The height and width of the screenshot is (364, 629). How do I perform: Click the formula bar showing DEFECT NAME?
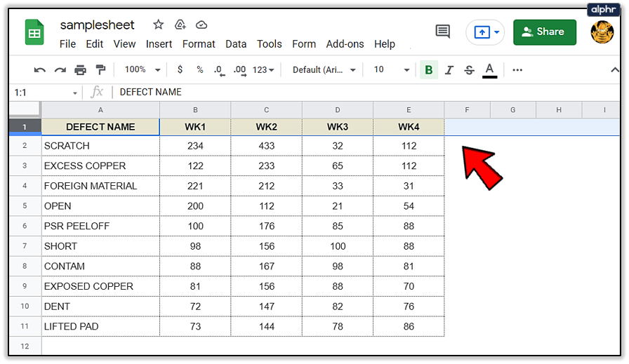[351, 92]
